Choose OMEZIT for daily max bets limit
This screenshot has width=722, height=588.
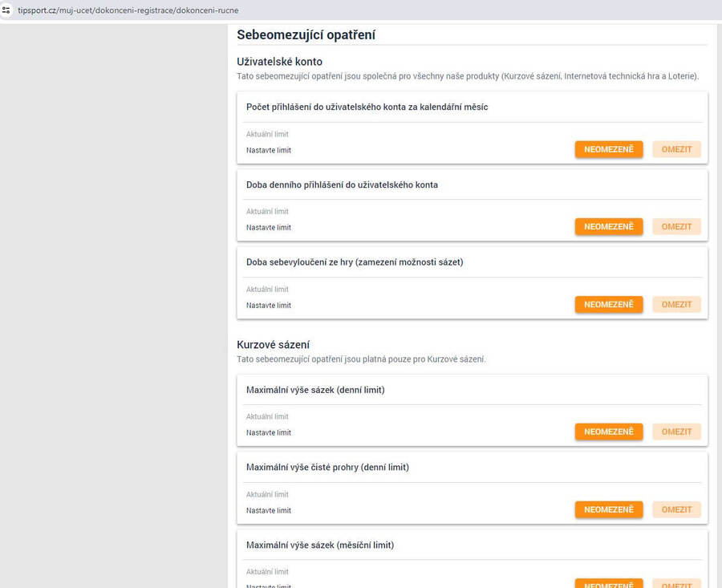point(676,432)
